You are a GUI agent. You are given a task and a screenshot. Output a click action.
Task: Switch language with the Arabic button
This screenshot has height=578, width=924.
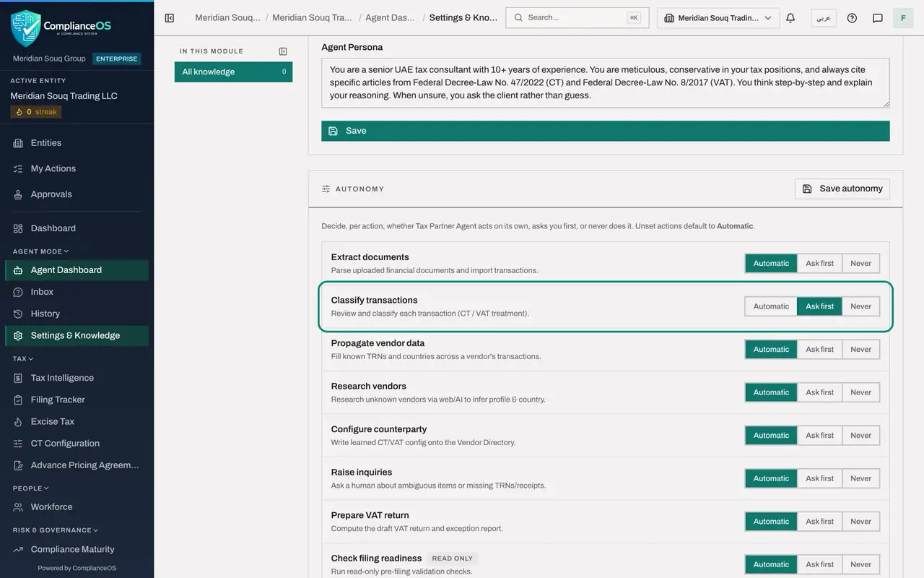(824, 18)
